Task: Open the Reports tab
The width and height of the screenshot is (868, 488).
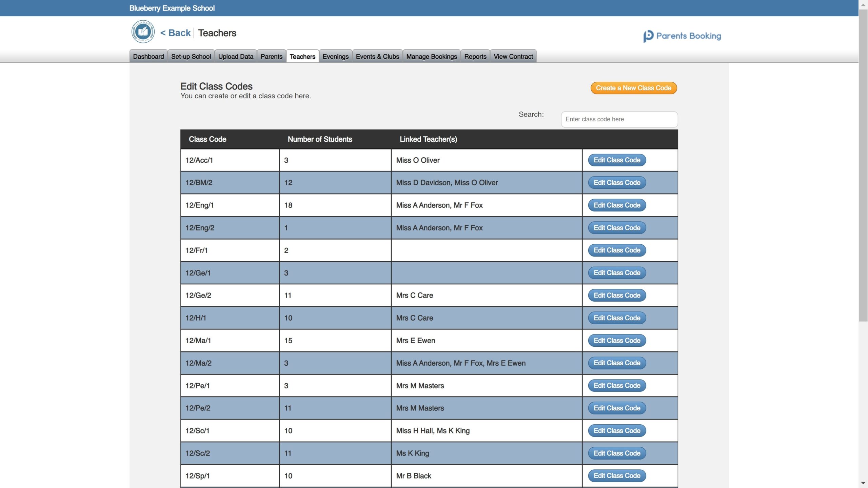Action: [x=475, y=56]
